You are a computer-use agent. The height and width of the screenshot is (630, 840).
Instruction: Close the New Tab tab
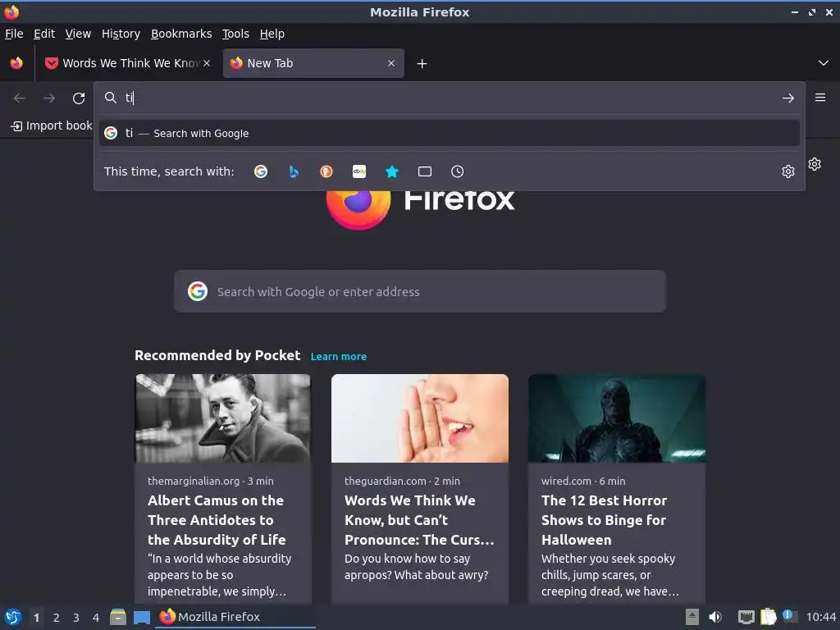391,63
